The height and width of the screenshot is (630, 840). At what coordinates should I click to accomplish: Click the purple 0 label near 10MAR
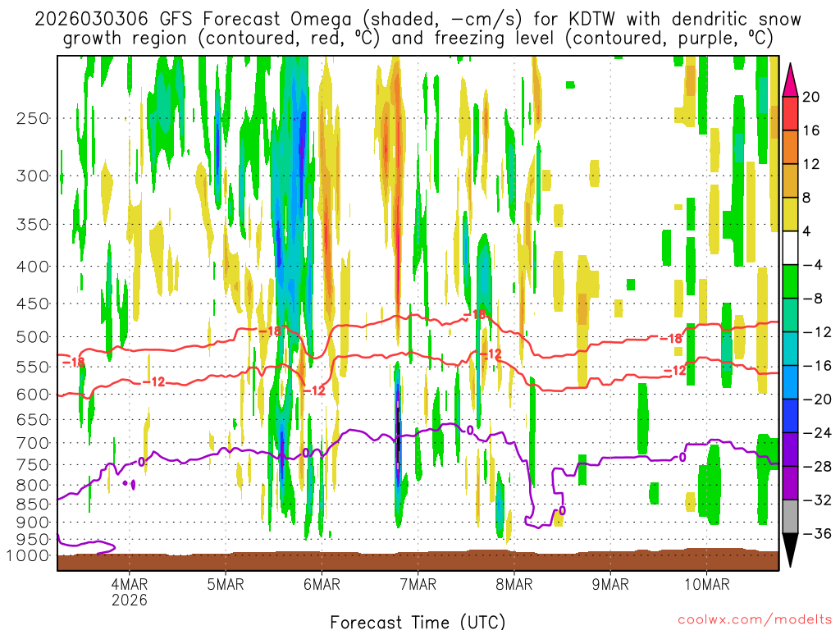click(682, 458)
